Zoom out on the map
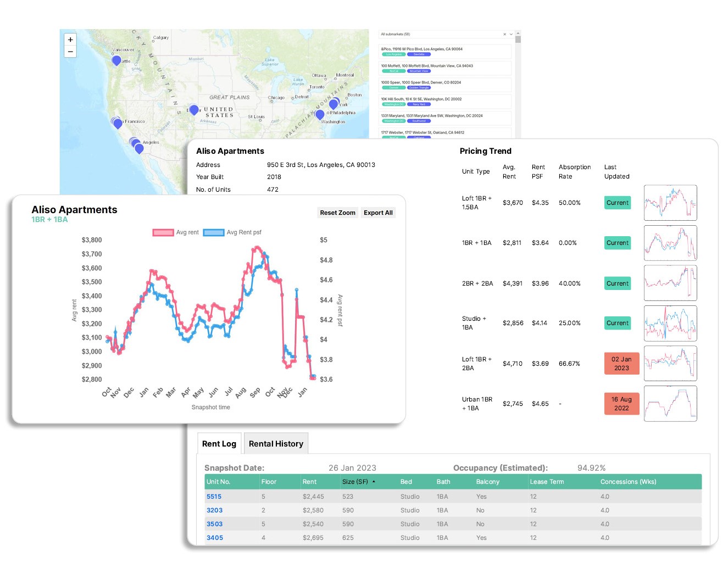The image size is (728, 580). click(x=70, y=51)
